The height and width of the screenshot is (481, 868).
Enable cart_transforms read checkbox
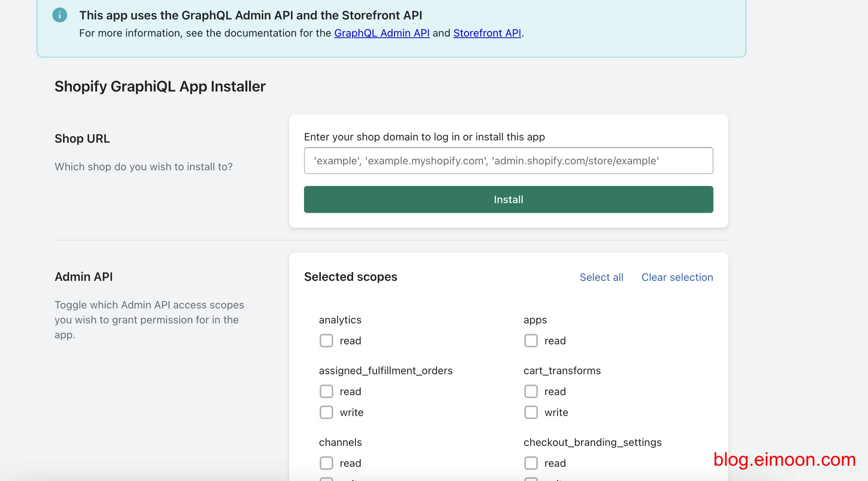pyautogui.click(x=531, y=391)
